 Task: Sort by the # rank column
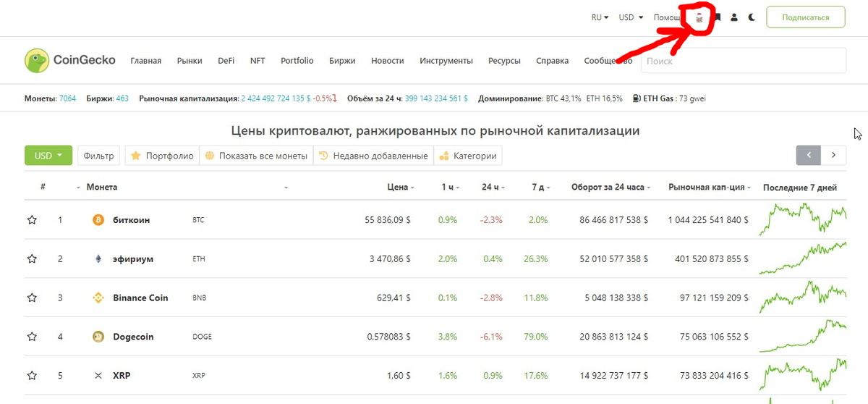coord(43,187)
